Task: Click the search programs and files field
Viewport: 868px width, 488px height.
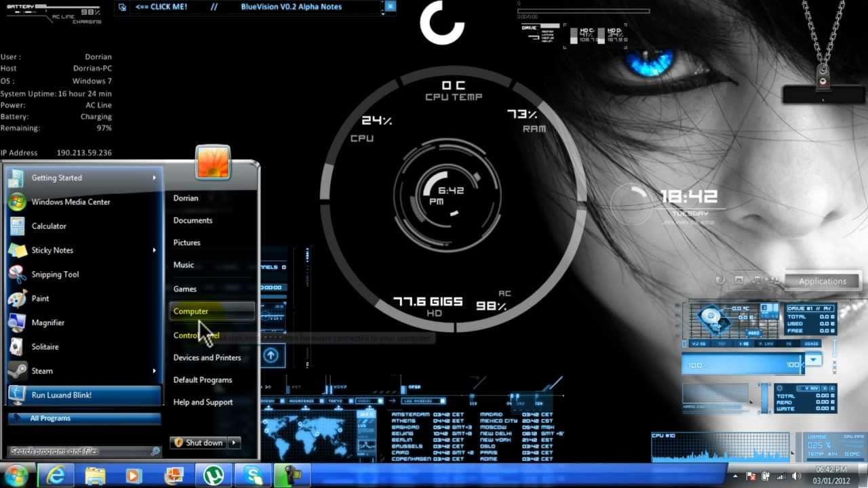Action: (75, 449)
